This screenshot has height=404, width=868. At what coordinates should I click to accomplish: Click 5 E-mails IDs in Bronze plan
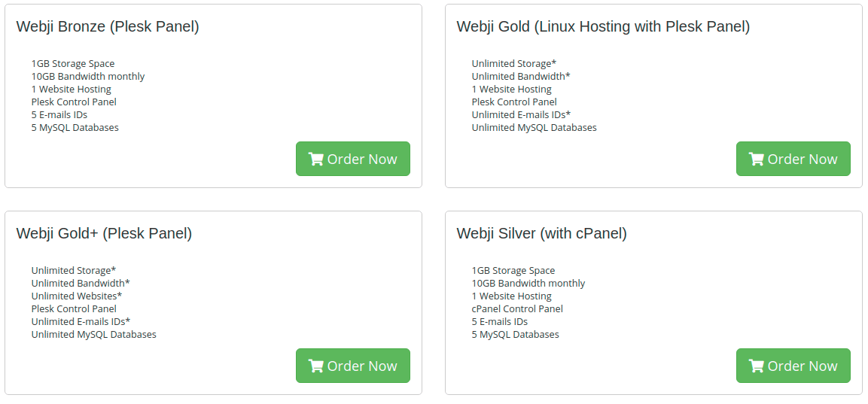click(59, 115)
